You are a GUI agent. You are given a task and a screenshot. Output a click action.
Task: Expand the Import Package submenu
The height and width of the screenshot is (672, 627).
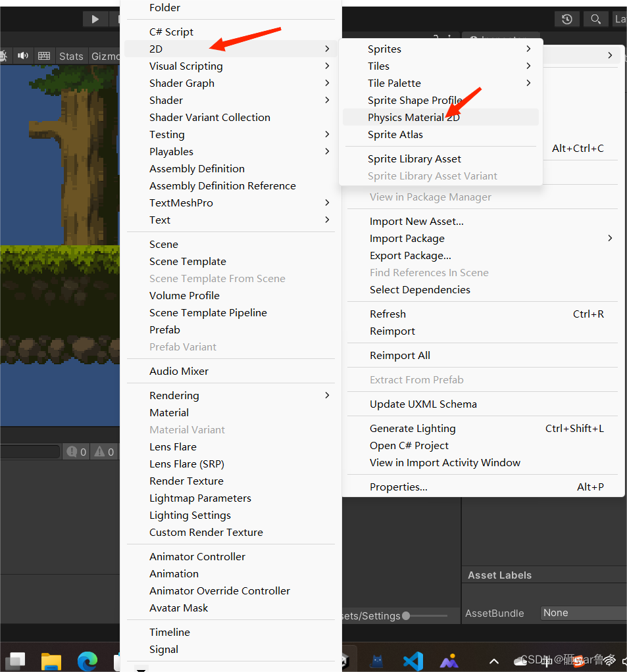482,238
